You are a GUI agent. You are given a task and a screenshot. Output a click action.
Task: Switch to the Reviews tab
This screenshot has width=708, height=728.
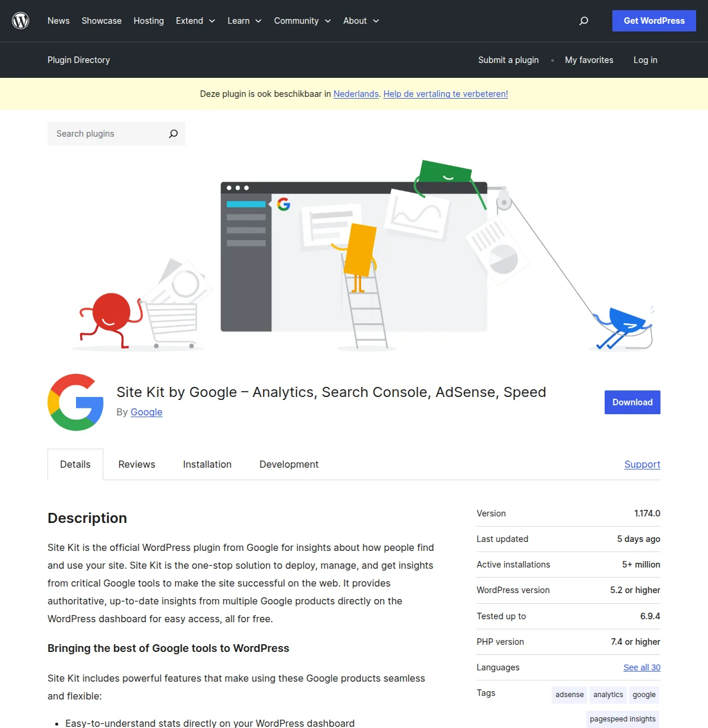(137, 464)
